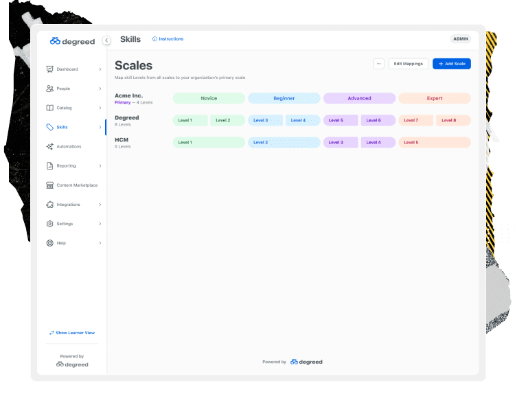515x420 pixels.
Task: Click the Automations sparkle icon
Action: click(50, 146)
